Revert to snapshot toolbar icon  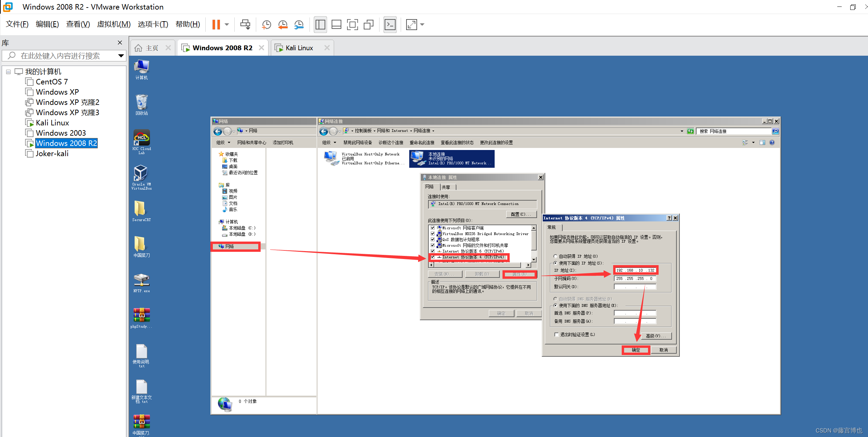point(283,25)
